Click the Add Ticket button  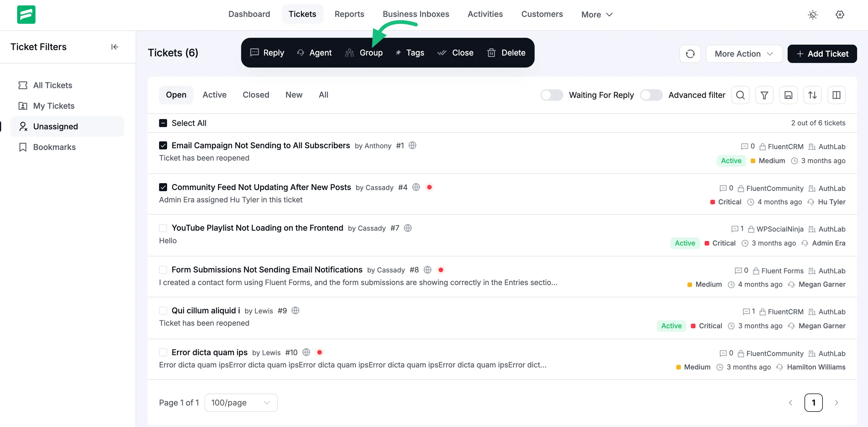[822, 54]
